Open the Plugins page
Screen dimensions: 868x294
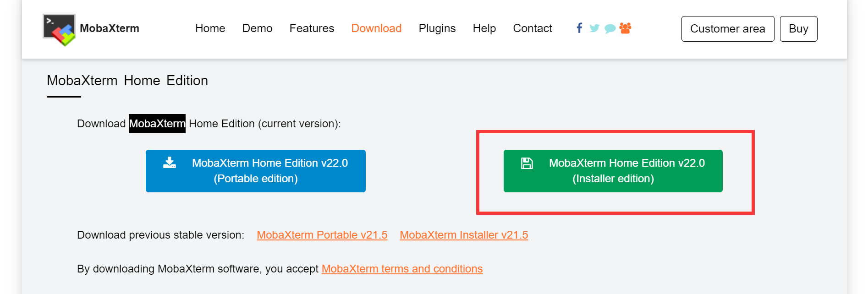click(x=437, y=28)
